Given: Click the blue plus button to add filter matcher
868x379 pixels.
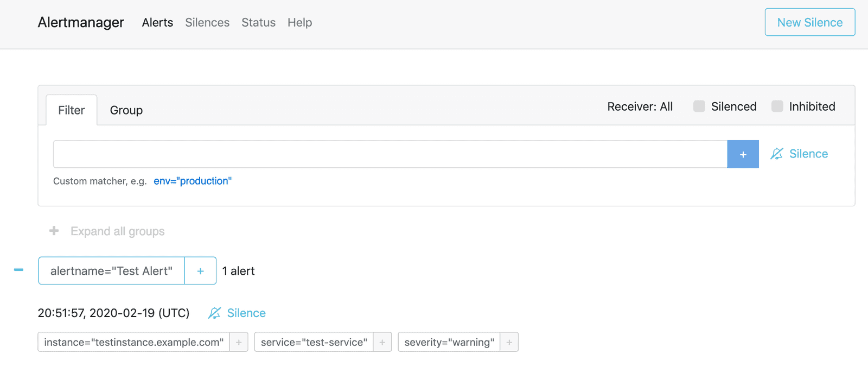Looking at the screenshot, I should click(x=743, y=154).
